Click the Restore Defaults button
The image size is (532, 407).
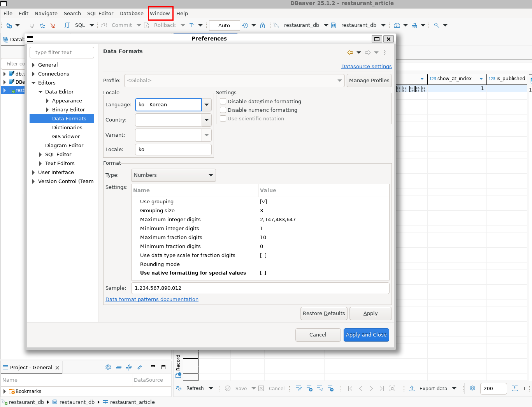coord(324,314)
